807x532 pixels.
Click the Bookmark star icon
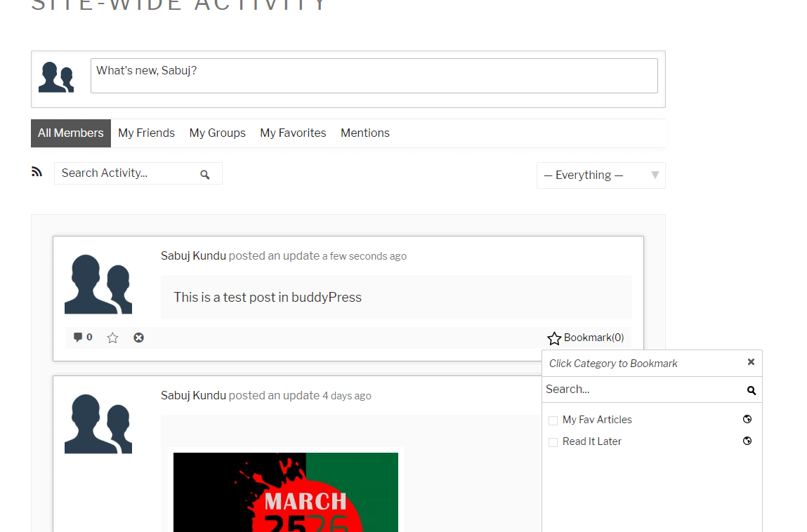click(554, 338)
